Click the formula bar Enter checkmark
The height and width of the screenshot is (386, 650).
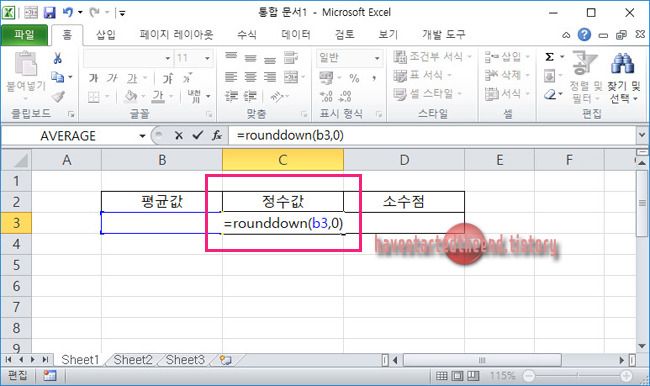(x=198, y=135)
